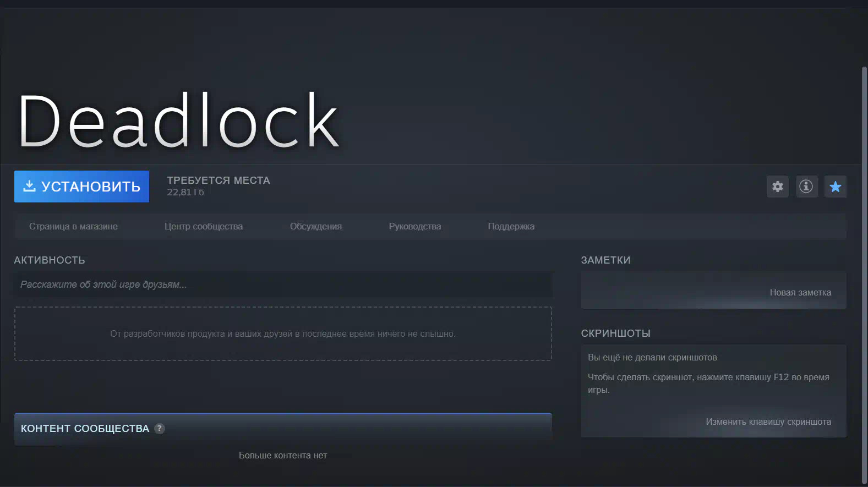Open Страница в магазине tab
Image resolution: width=868 pixels, height=487 pixels.
point(73,226)
